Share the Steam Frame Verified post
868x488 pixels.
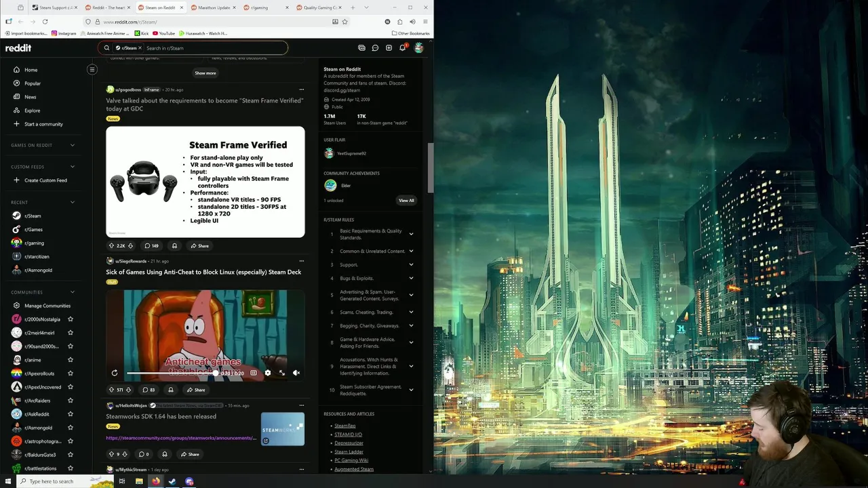point(199,246)
